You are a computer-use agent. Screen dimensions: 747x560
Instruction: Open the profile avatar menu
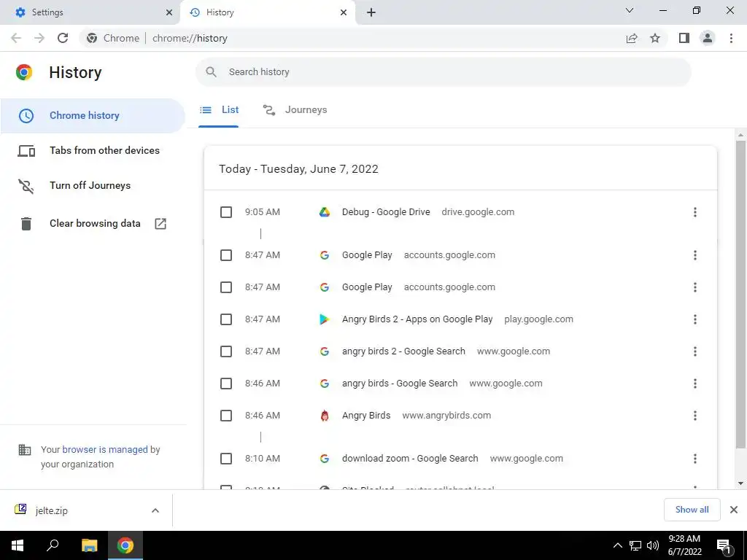[708, 38]
